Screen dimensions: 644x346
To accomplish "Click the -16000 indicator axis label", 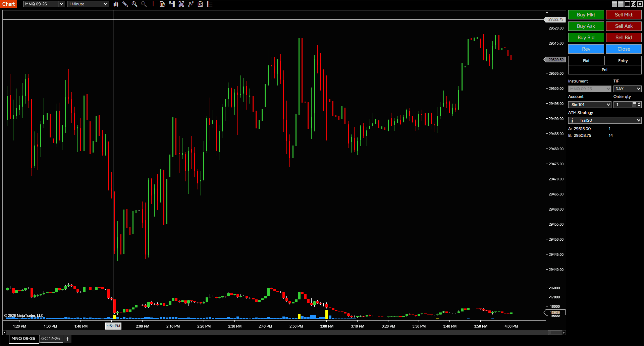I will pos(554,288).
